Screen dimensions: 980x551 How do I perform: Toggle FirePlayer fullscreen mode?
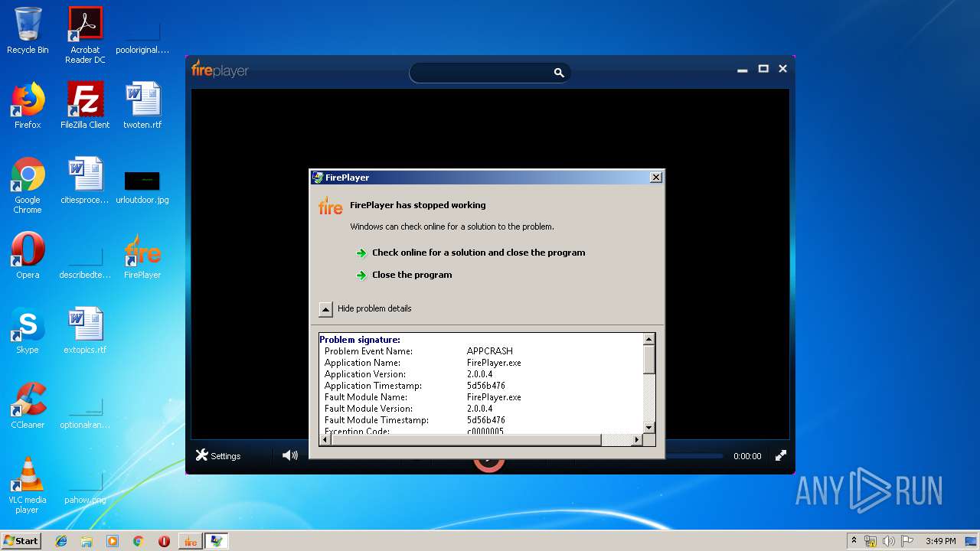click(780, 455)
